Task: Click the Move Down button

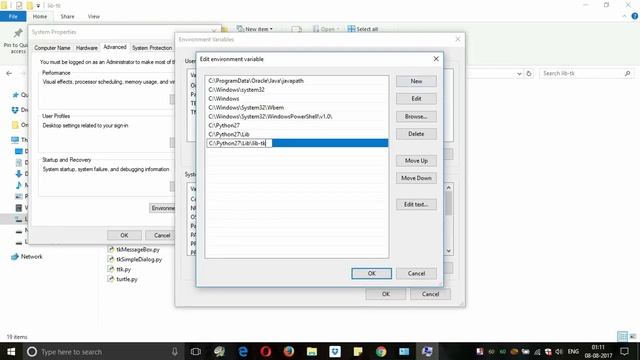Action: (416, 178)
